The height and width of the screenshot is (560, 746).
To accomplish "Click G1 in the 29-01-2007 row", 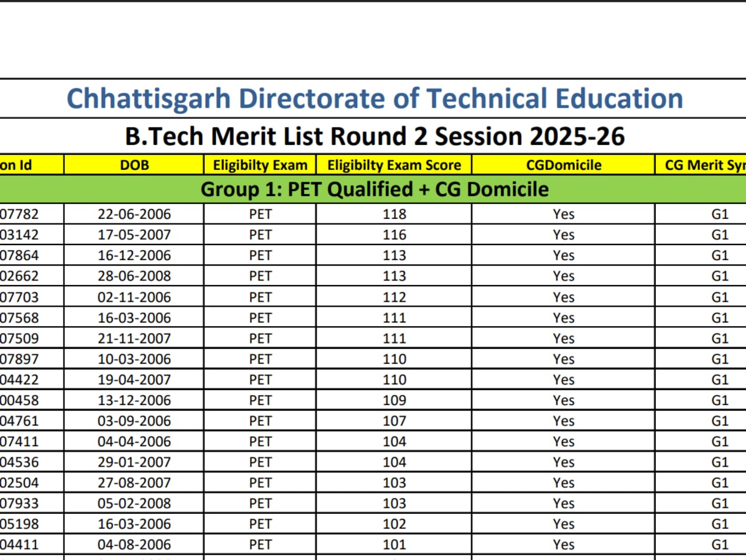I will [720, 462].
